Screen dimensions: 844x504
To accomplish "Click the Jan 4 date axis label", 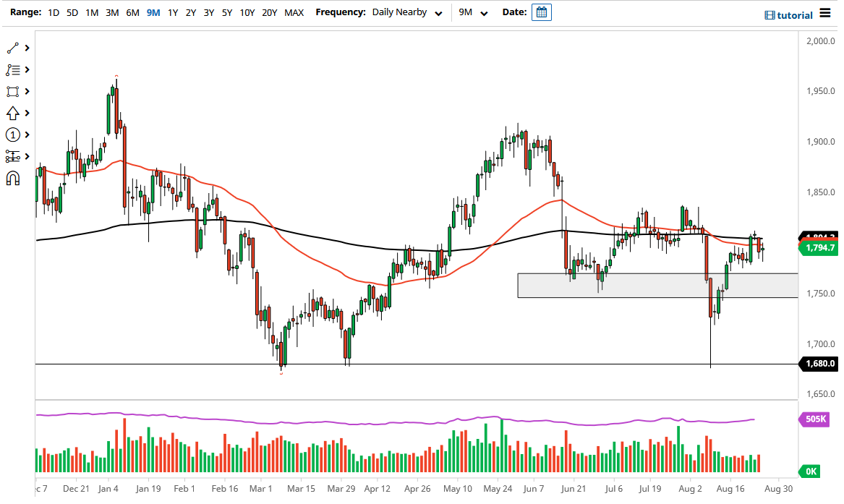I will tap(108, 488).
